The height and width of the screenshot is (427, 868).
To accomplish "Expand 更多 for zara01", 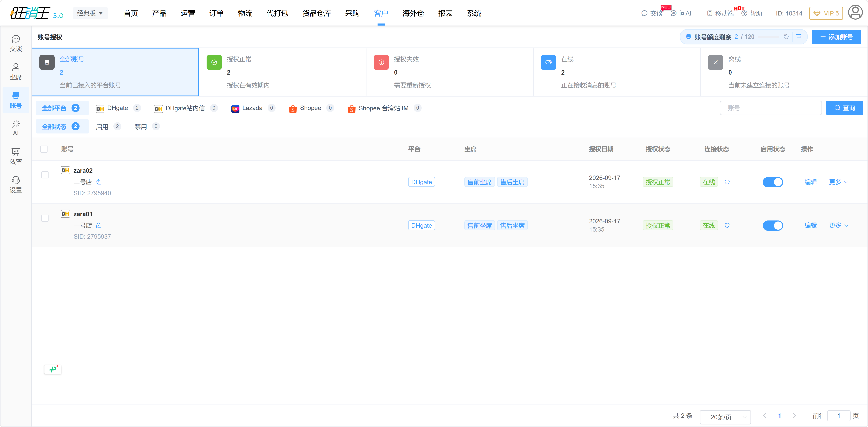I will pyautogui.click(x=839, y=225).
